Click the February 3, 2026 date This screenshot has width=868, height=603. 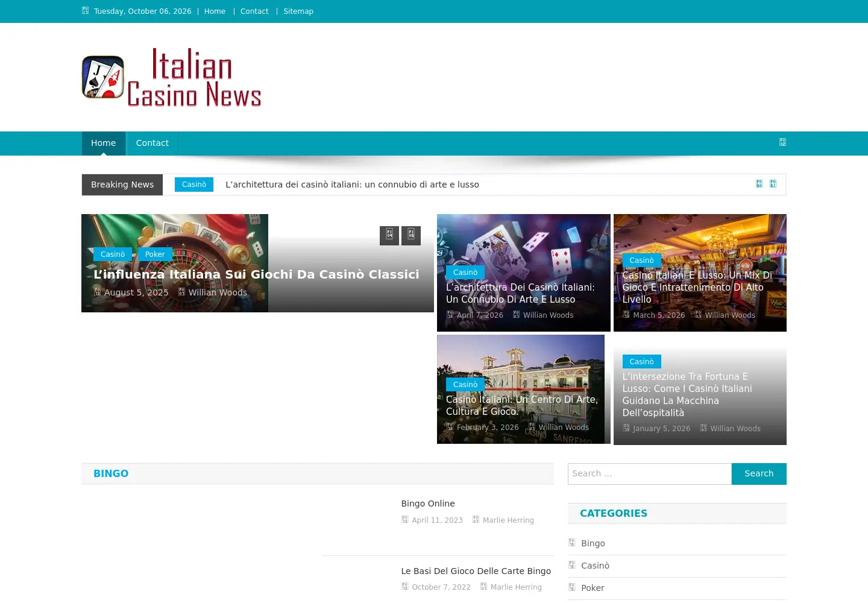[488, 428]
